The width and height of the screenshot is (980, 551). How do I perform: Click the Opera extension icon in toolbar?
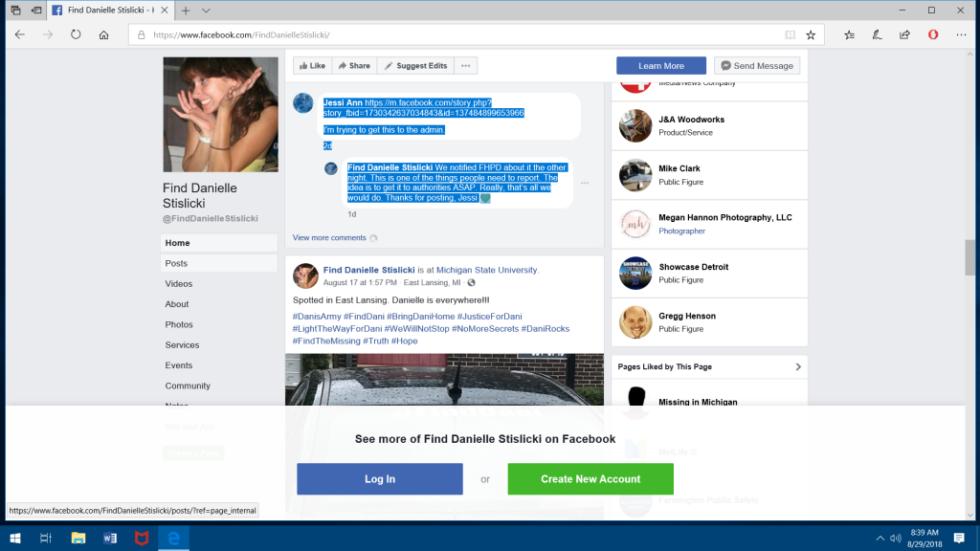tap(932, 34)
